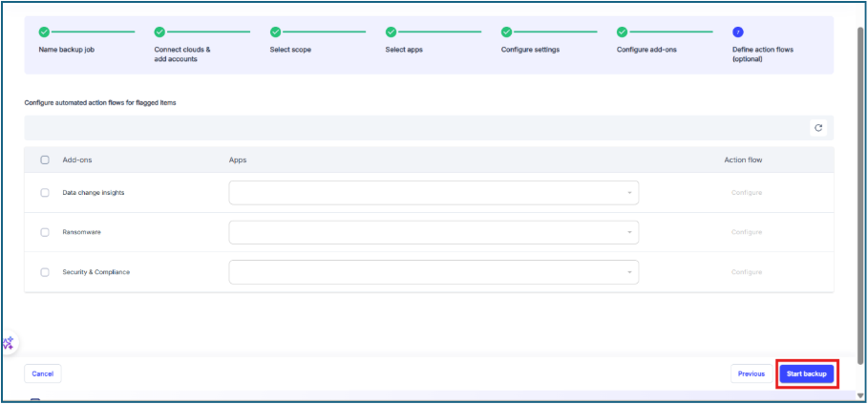Click the Cancel button

coord(43,373)
